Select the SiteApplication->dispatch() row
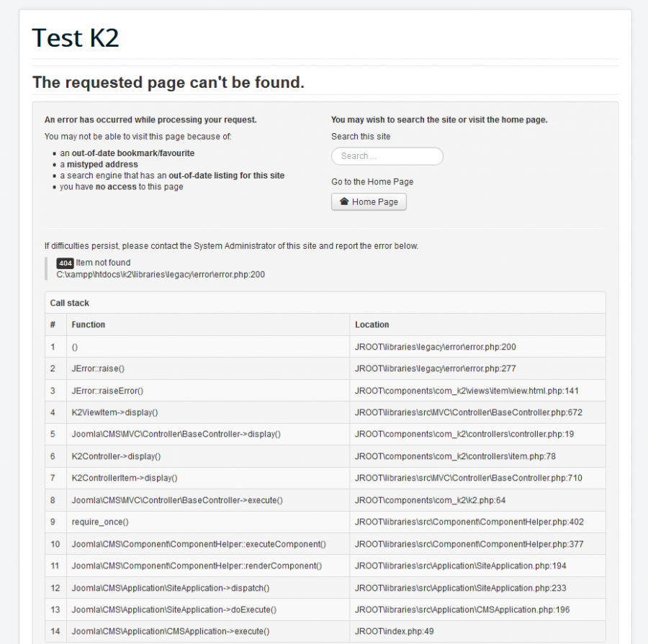Image resolution: width=648 pixels, height=644 pixels. point(325,588)
